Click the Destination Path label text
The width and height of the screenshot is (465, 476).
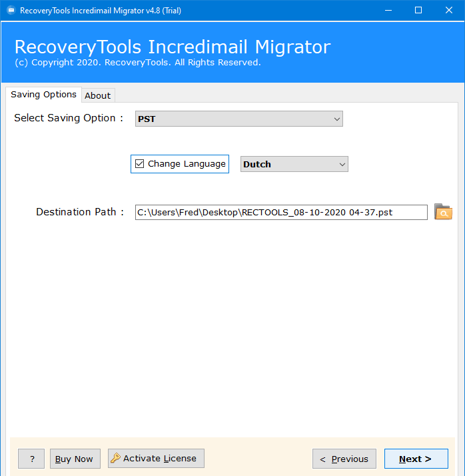(80, 211)
